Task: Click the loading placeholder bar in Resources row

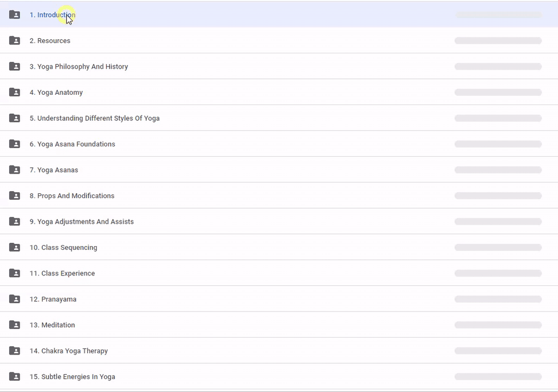Action: point(498,41)
